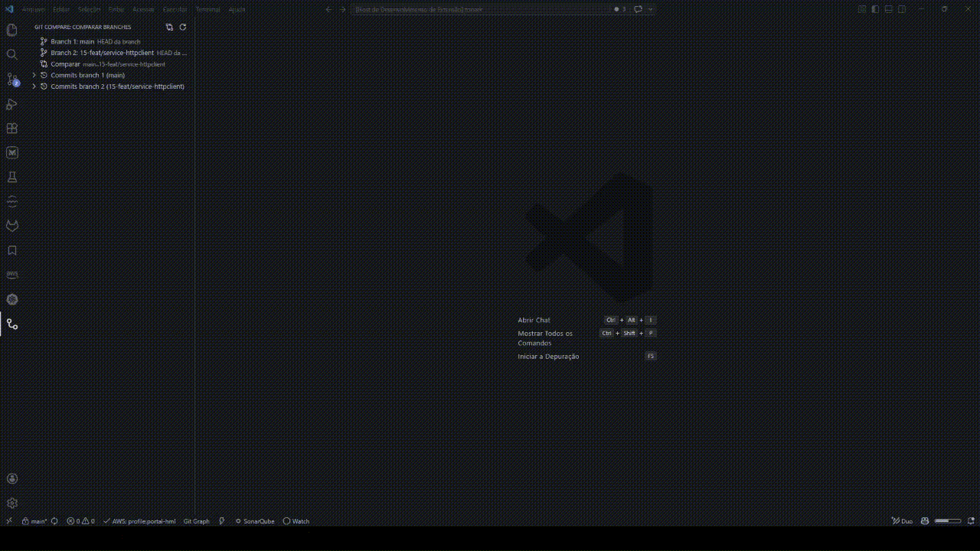
Task: Open Git Graph from status bar
Action: coord(196,521)
